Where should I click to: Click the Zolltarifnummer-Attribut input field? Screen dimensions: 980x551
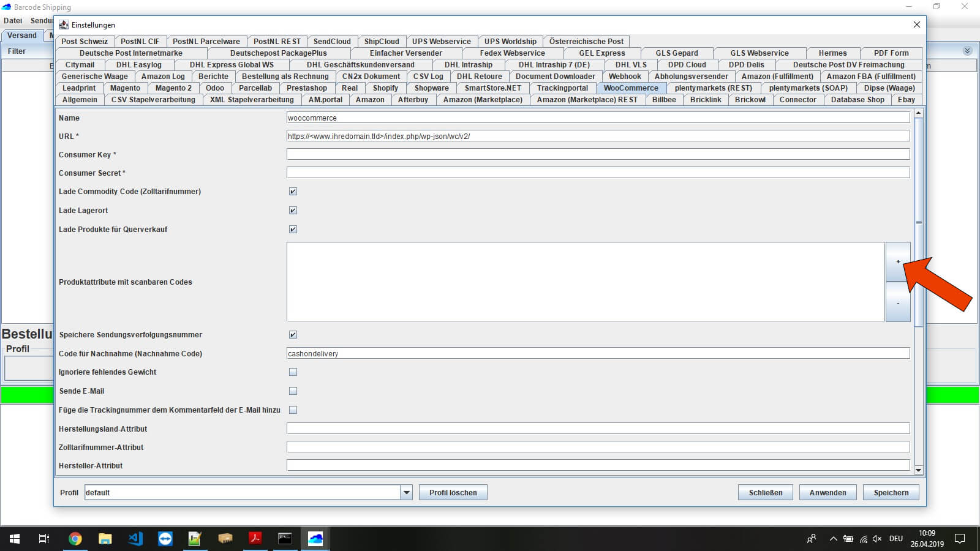(598, 447)
